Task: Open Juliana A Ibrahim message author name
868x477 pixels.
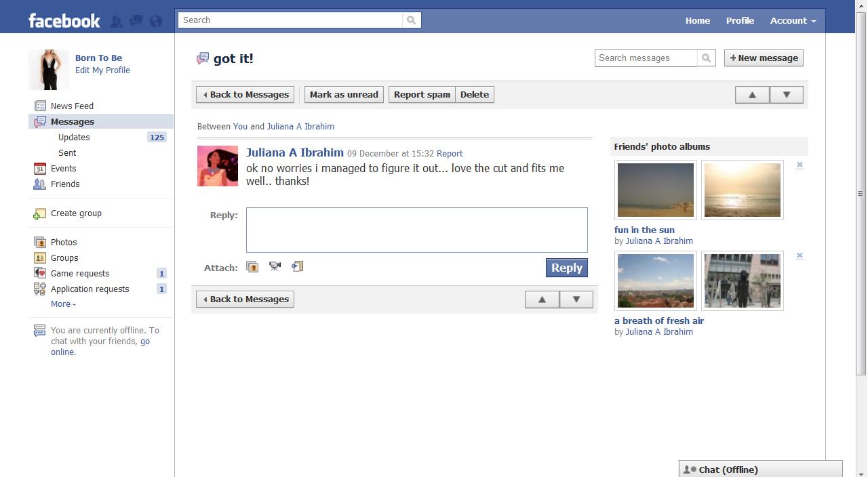Action: coord(295,152)
